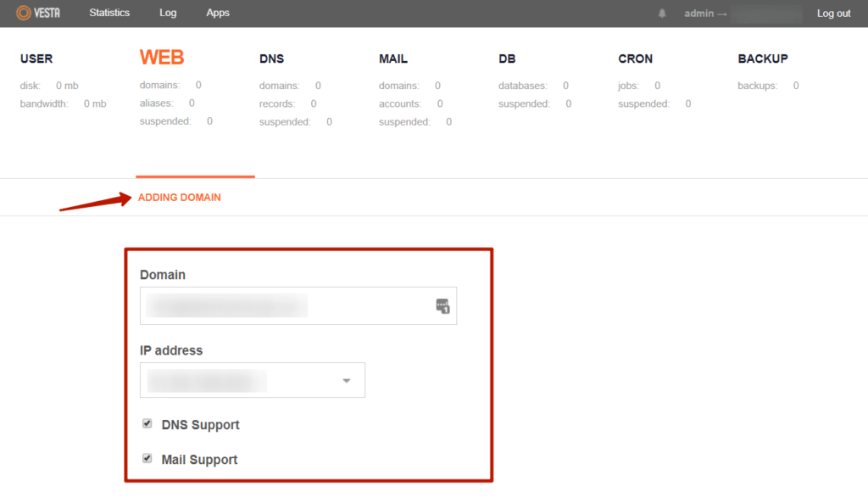Switch to the DNS tab
This screenshot has width=868, height=503.
click(x=271, y=59)
